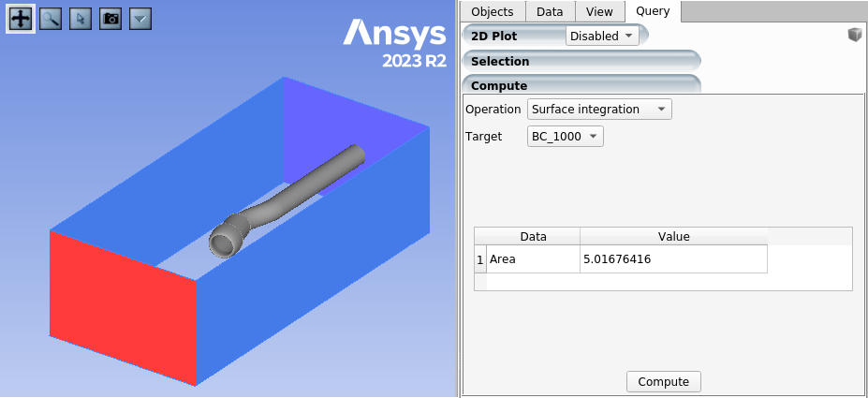Click the 3D cube icon in the panel
This screenshot has width=868, height=398.
(x=855, y=36)
